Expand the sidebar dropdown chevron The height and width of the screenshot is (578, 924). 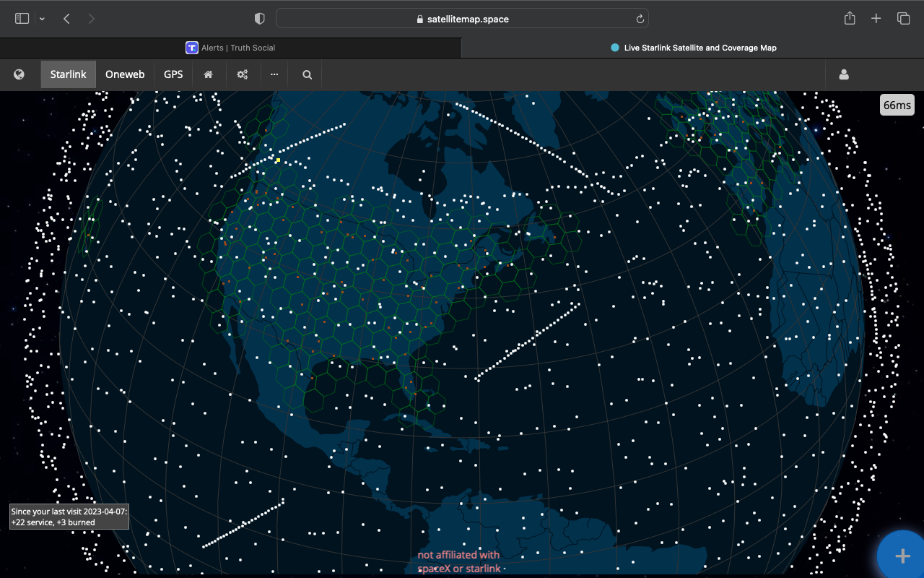(42, 19)
